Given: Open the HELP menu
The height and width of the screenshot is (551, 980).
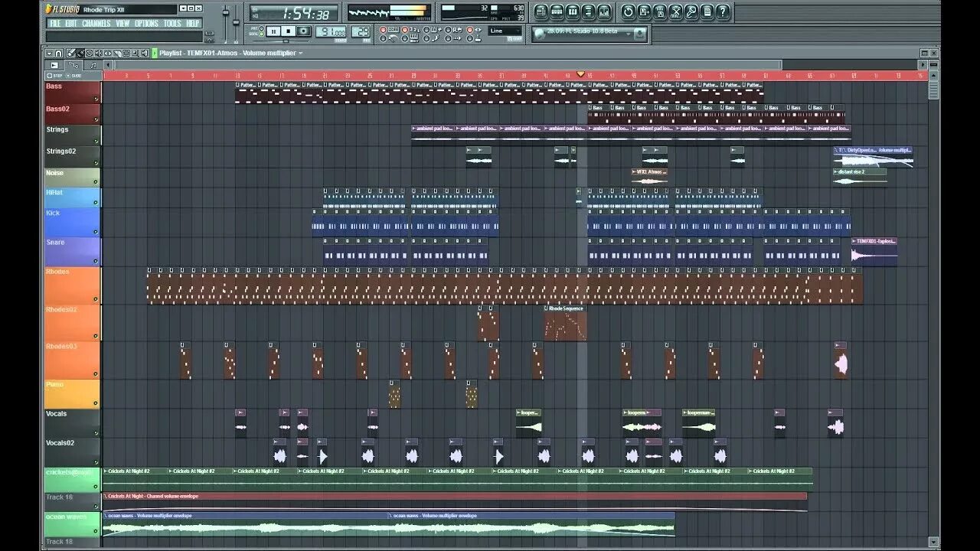Looking at the screenshot, I should coord(192,24).
